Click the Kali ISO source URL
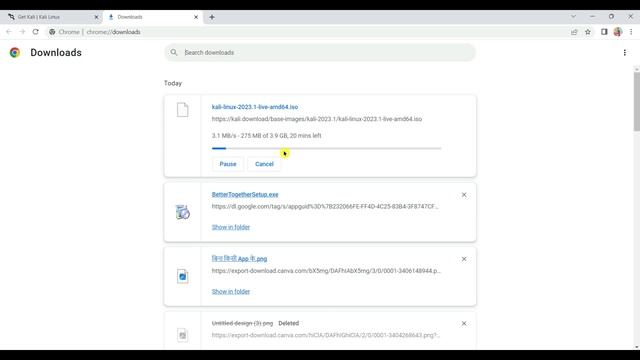The width and height of the screenshot is (640, 360). click(317, 119)
